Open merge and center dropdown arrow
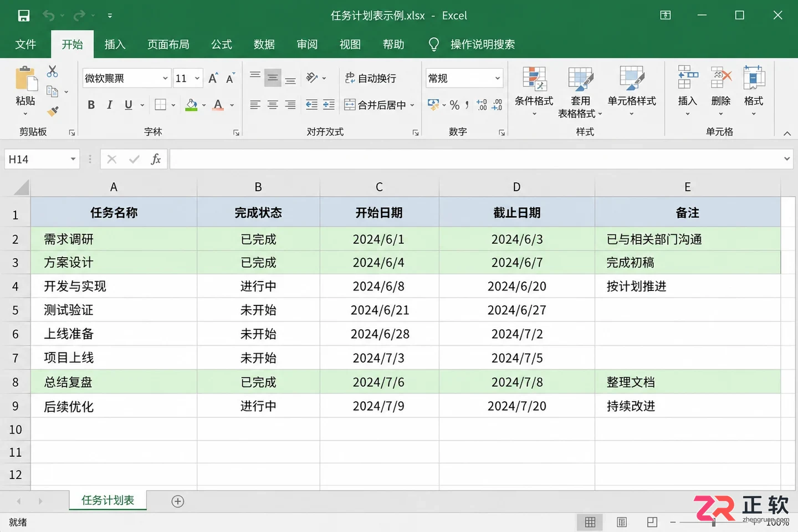Viewport: 798px width, 532px height. [412, 105]
